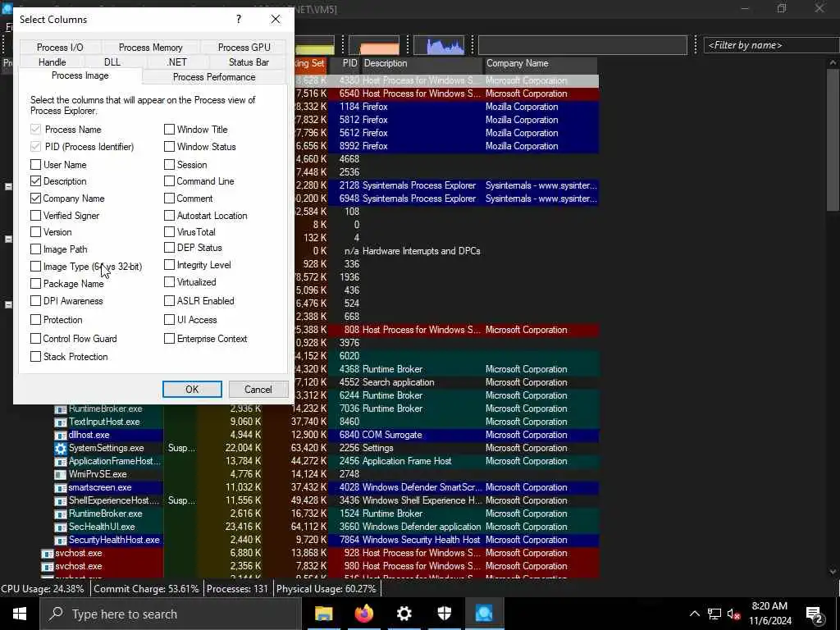
Task: Click the WmiPrvSE.exe process icon
Action: point(61,475)
